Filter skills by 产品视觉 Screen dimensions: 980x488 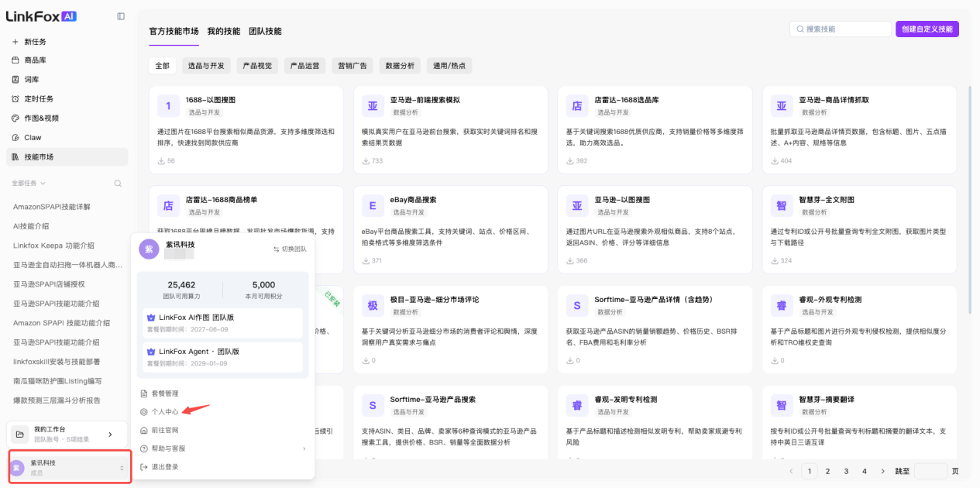(257, 66)
